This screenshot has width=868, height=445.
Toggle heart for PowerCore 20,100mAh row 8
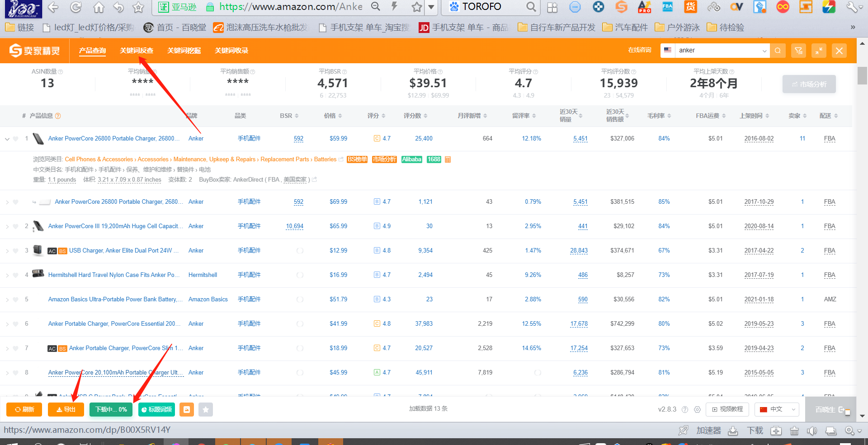pos(16,373)
